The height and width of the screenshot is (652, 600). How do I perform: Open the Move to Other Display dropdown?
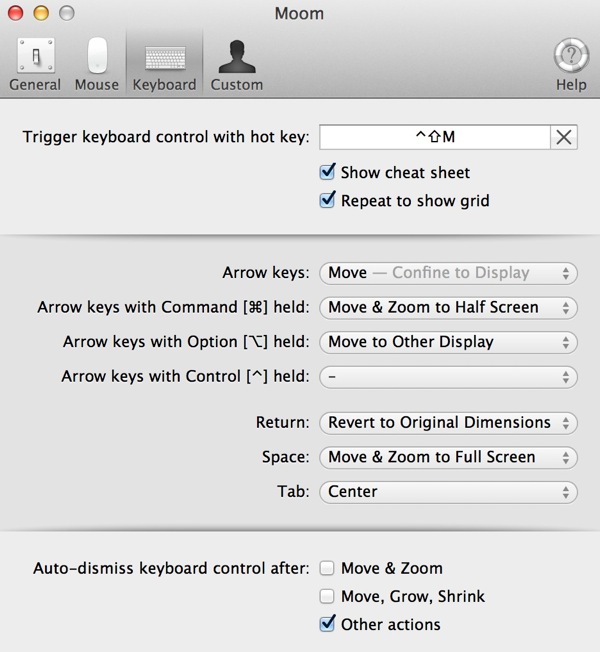[448, 342]
